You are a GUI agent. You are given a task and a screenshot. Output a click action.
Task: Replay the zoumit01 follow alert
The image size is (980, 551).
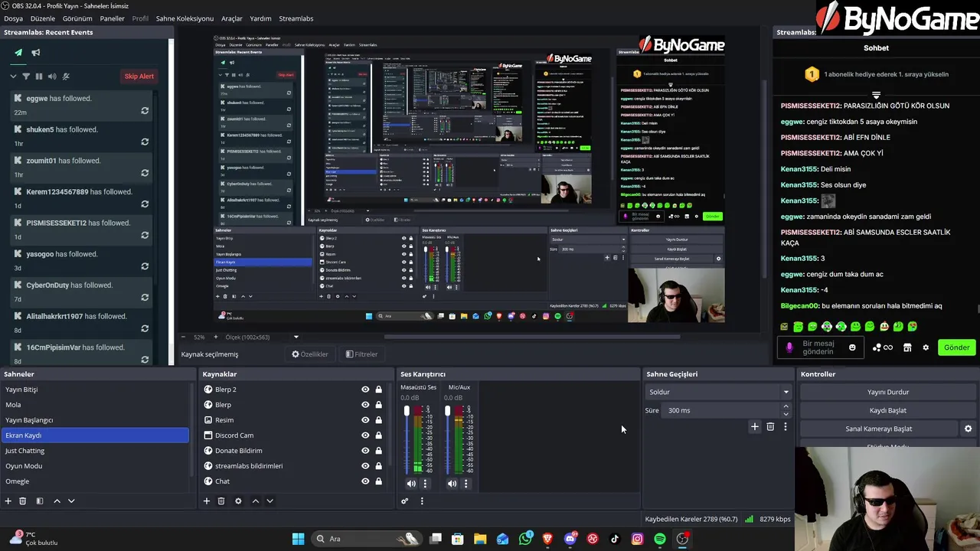pos(145,173)
